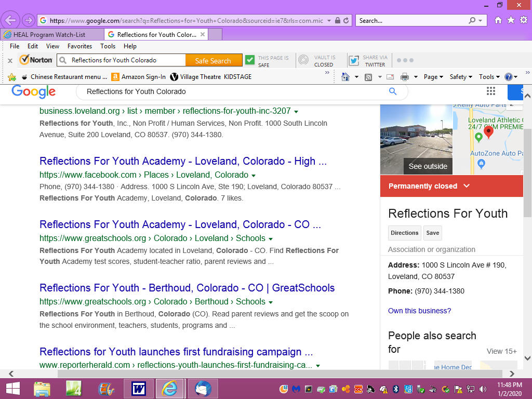Expand reporterherald.com result options arrow

318,366
